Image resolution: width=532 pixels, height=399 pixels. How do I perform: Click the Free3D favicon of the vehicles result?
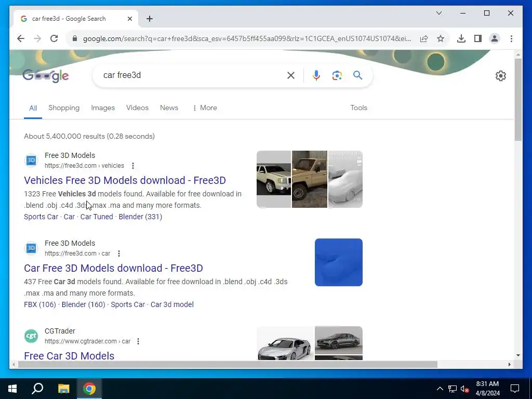[31, 160]
